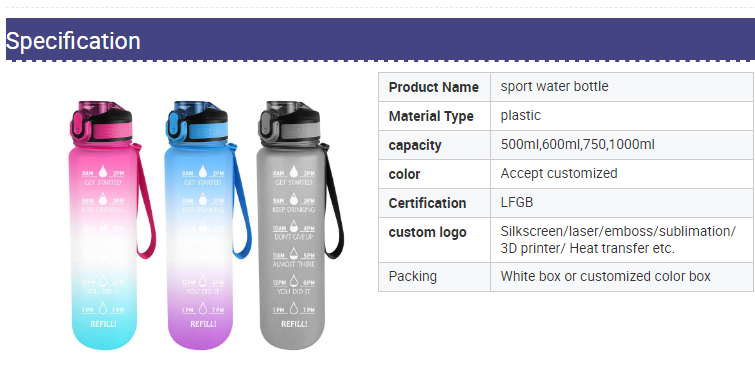Select the Product Name label cell

(x=434, y=87)
